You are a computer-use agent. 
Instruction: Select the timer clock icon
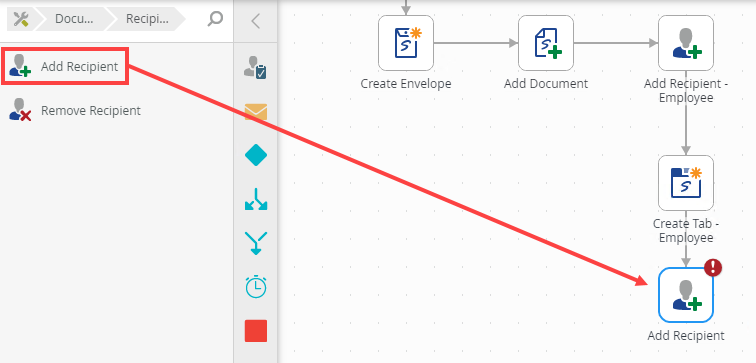pyautogui.click(x=256, y=287)
